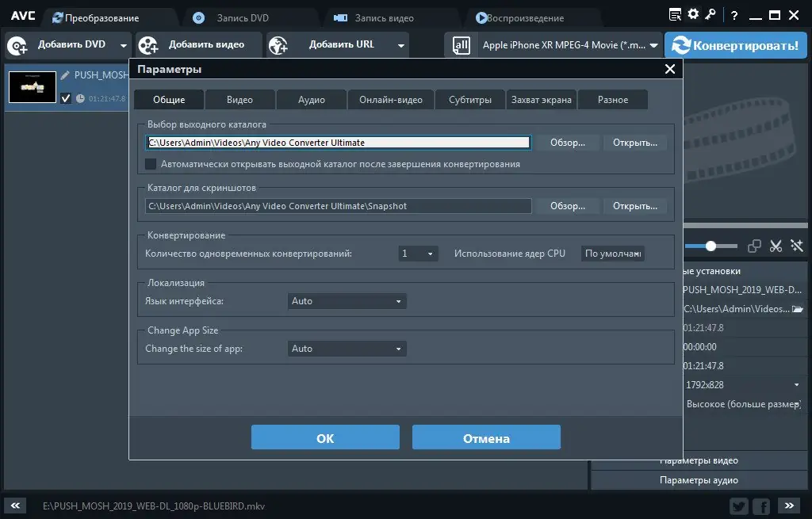
Task: Close the Параметры dialog
Action: click(669, 69)
